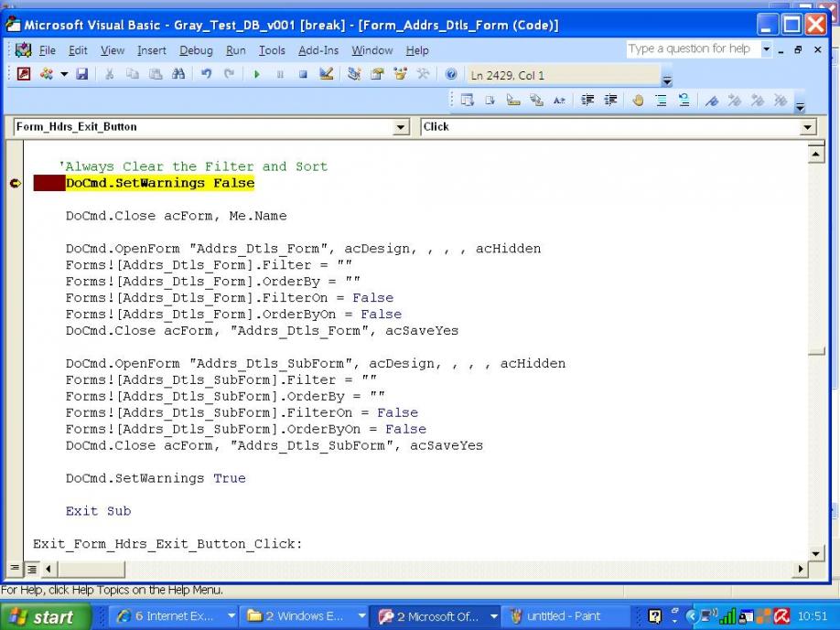The image size is (840, 630).
Task: Uncomment the selected block
Action: (684, 100)
